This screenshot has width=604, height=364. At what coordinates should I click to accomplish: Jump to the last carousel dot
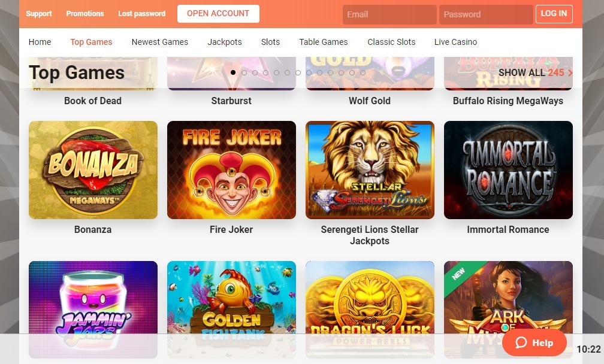coord(363,72)
